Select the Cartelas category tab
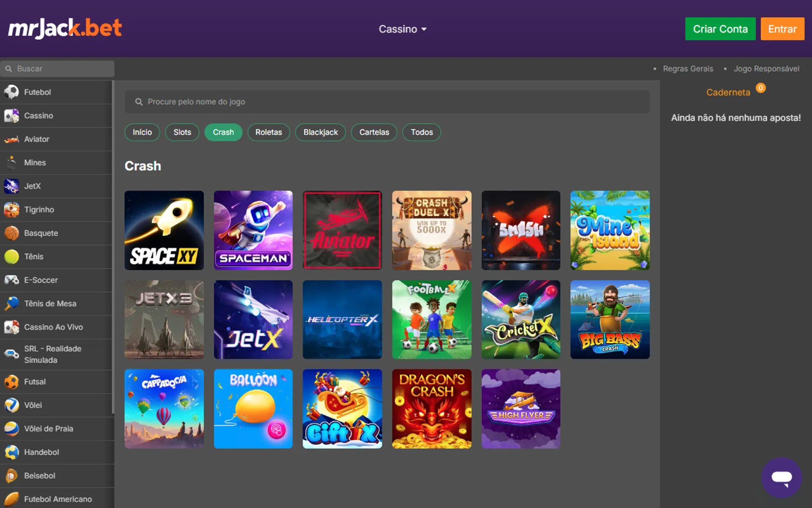Viewport: 812px width, 508px height. click(x=374, y=132)
